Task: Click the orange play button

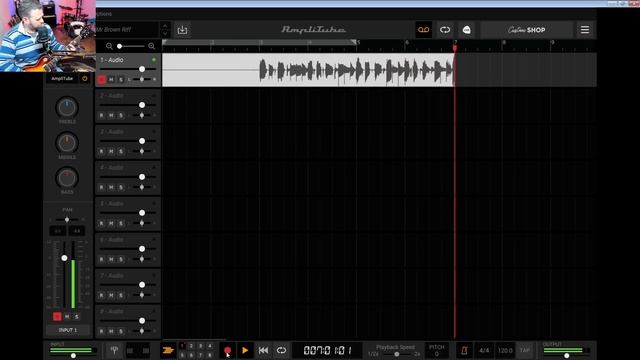Action: coord(244,350)
